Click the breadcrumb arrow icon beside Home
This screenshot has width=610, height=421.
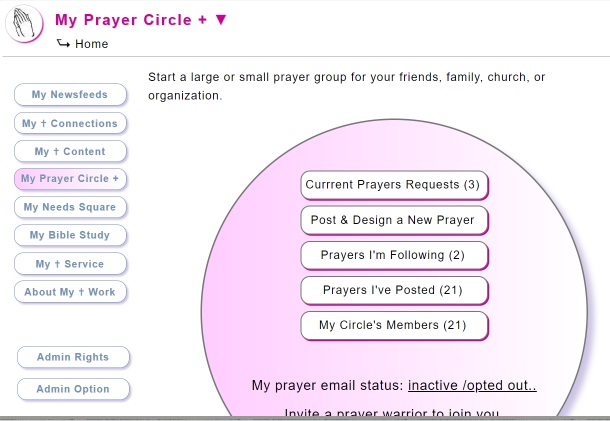pyautogui.click(x=63, y=43)
